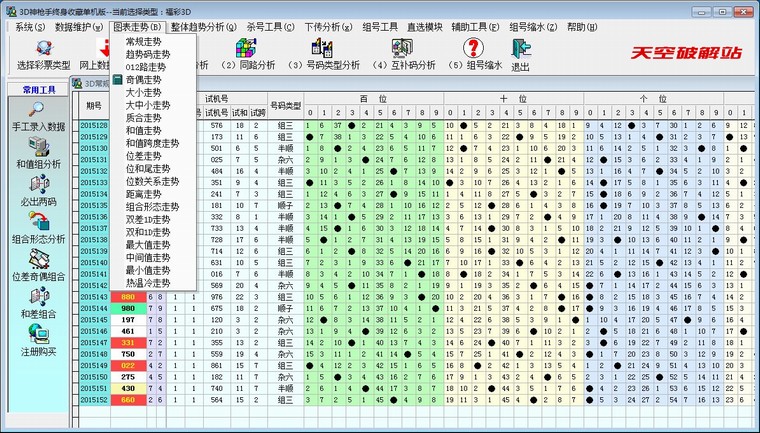Open the 必出两码 sidebar tool
This screenshot has height=433, width=760.
[38, 190]
